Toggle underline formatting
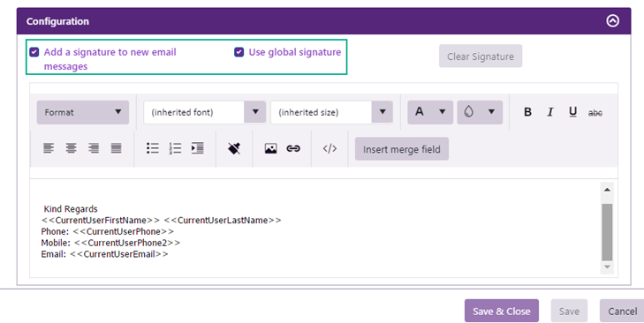 573,112
